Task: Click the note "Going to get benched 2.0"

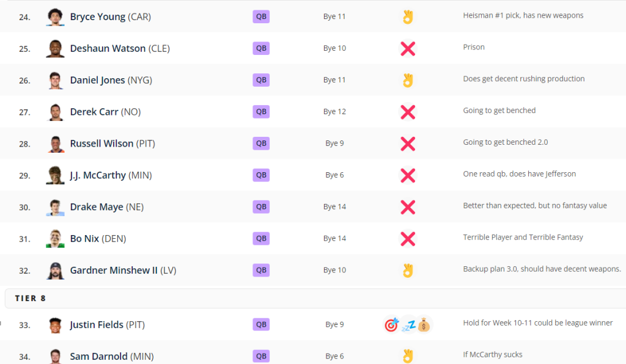Action: click(506, 142)
